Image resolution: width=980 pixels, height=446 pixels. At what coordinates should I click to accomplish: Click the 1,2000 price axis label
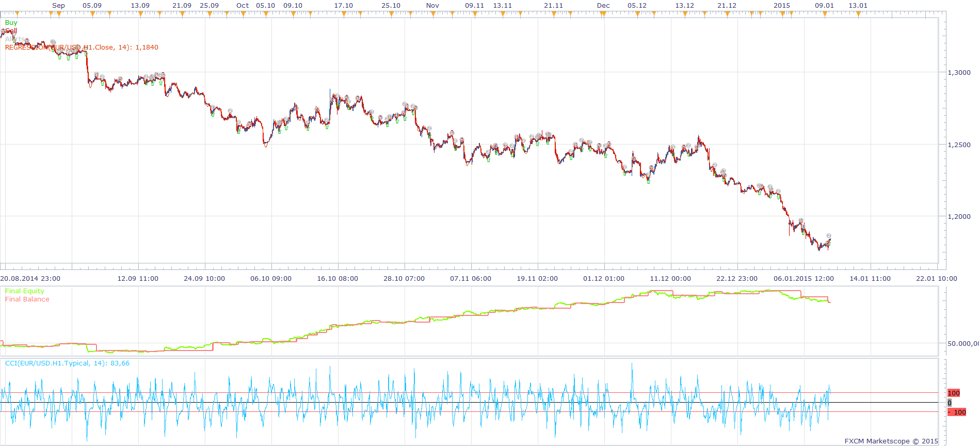(959, 217)
